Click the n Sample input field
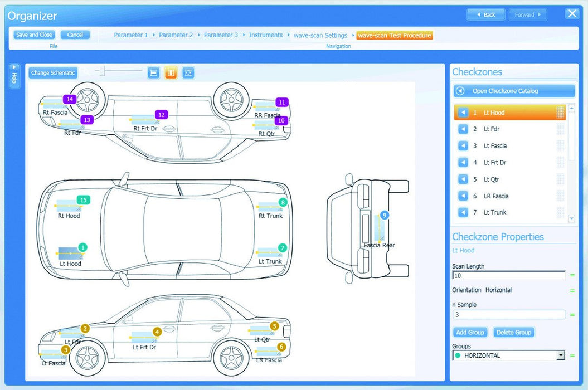 point(509,315)
